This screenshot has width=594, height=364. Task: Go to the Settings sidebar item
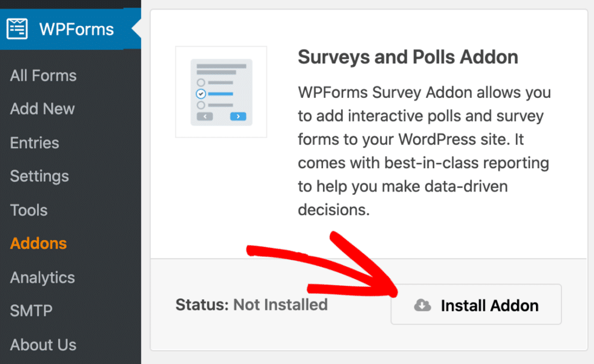pyautogui.click(x=39, y=176)
